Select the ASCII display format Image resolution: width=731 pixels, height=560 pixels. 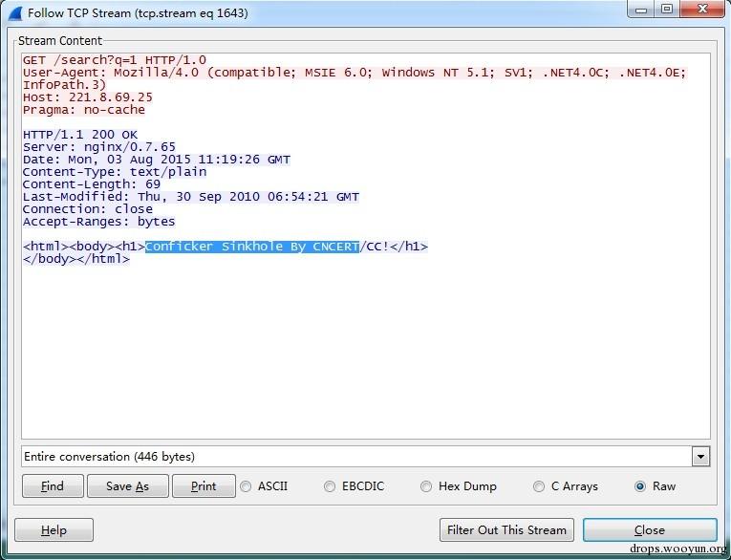(x=247, y=486)
